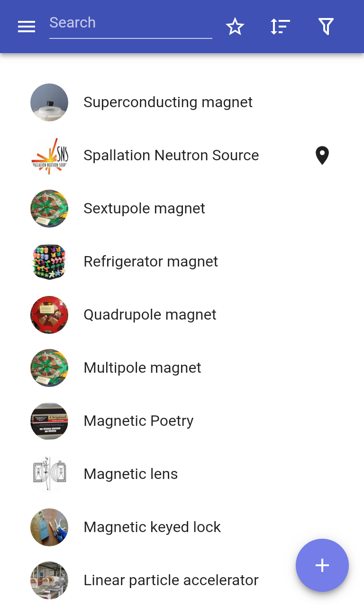364x607 pixels.
Task: Open the hamburger navigation menu
Action: point(27,27)
